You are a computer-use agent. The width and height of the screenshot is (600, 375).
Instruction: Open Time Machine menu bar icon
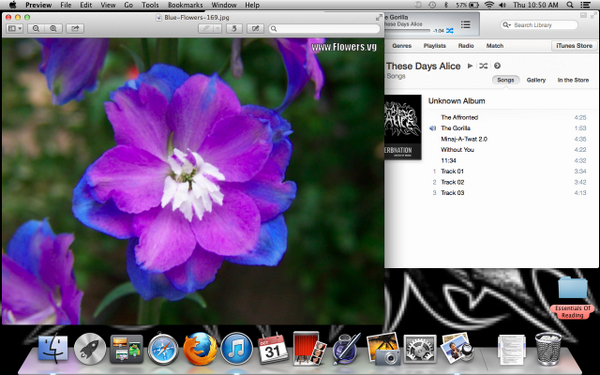click(x=432, y=5)
